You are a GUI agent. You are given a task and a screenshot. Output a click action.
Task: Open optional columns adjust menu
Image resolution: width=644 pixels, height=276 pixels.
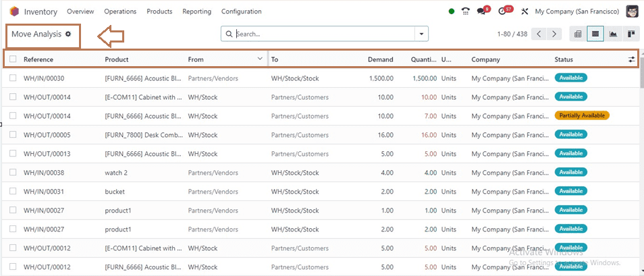[631, 59]
